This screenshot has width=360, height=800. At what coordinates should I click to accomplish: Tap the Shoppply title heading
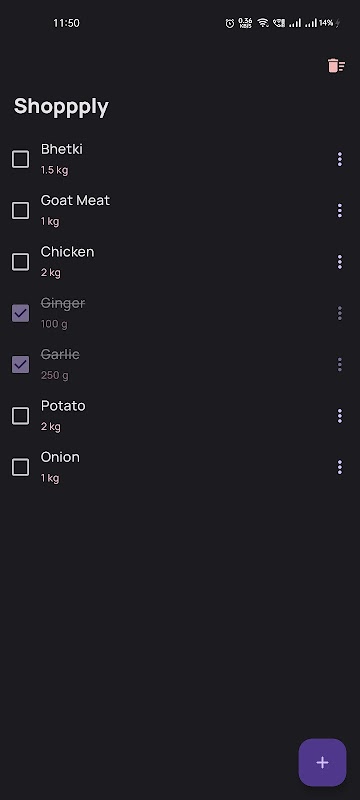click(61, 107)
